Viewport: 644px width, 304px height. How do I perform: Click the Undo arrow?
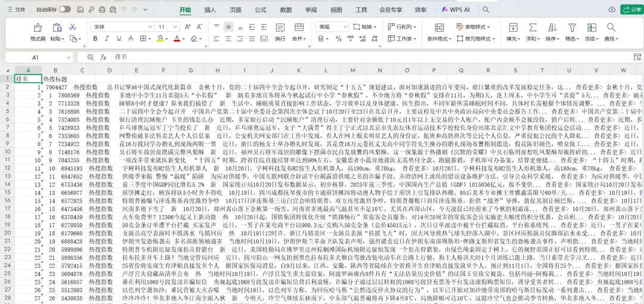click(123, 10)
